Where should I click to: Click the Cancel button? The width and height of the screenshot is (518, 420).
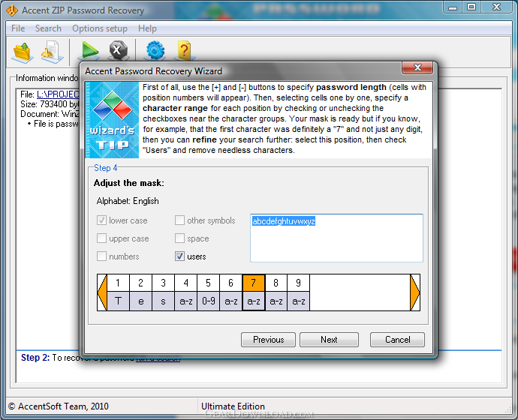coord(397,340)
